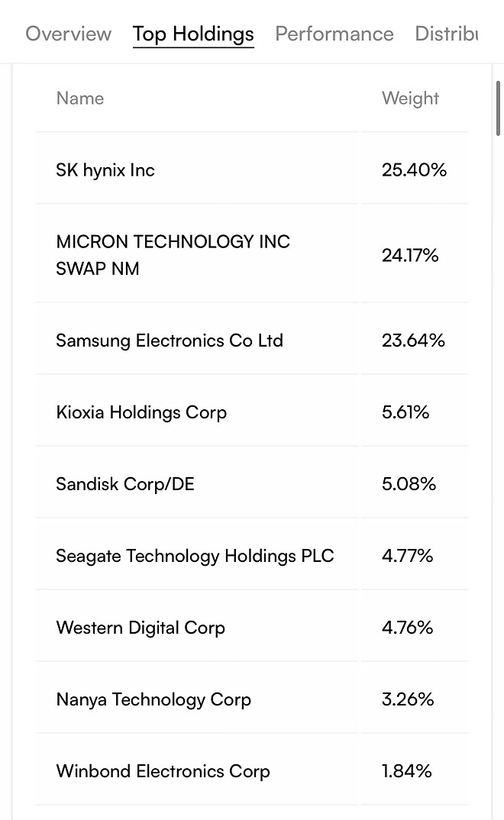Select the SK hynix Inc holding
Image resolution: width=504 pixels, height=820 pixels.
(x=105, y=169)
